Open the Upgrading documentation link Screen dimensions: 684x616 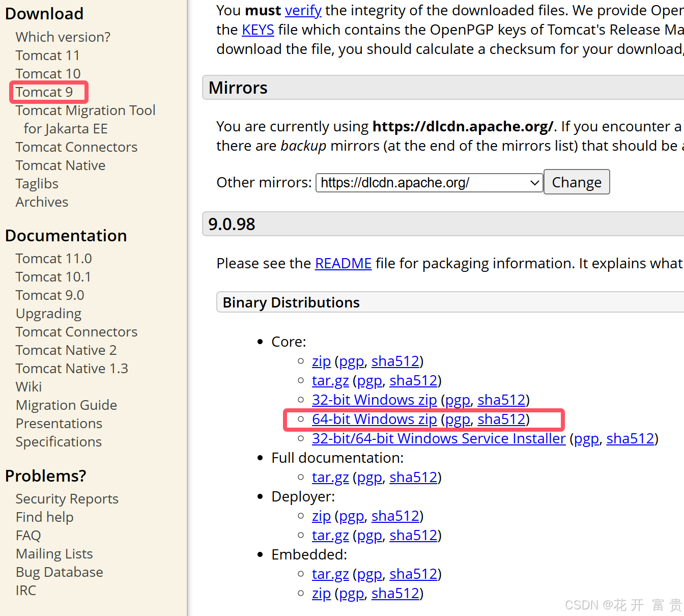click(48, 314)
